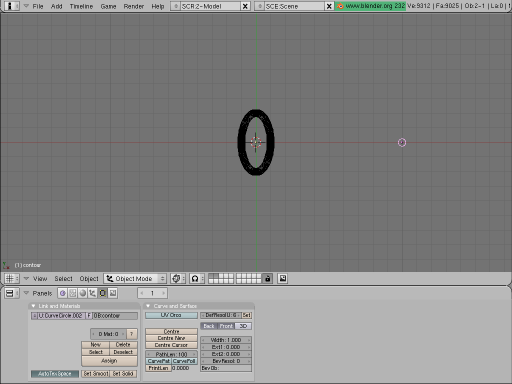Viewport: 512px width, 384px height.
Task: Click the buttons window type icon
Action: tap(12, 293)
